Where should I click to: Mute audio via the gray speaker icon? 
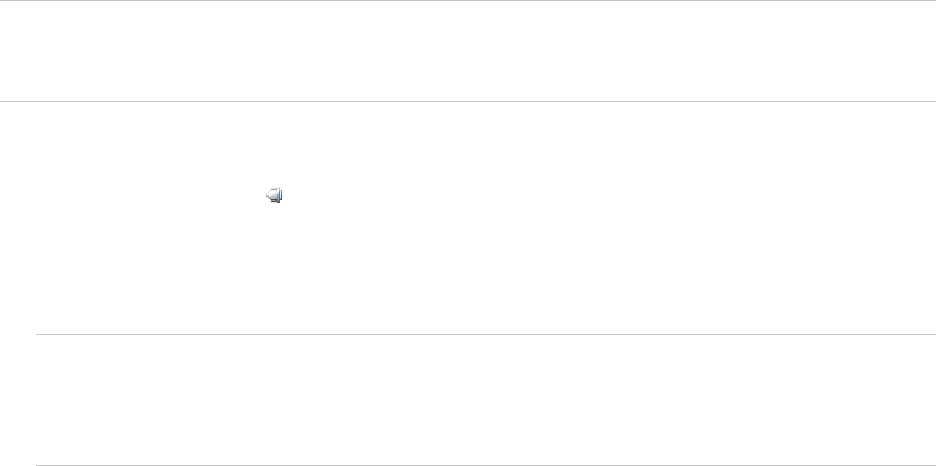(x=275, y=197)
